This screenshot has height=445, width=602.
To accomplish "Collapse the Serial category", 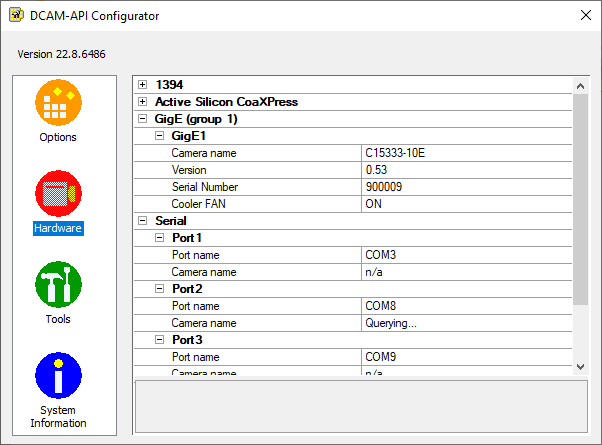I will [143, 221].
